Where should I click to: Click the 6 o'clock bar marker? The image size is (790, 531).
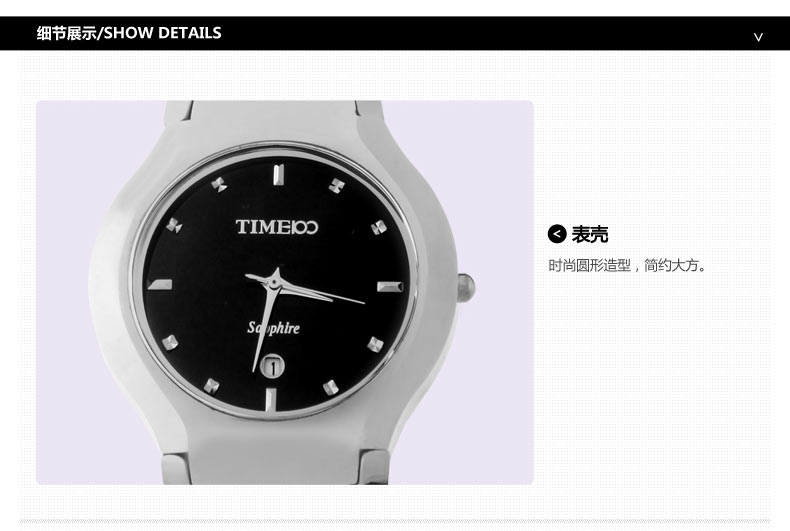[x=270, y=400]
